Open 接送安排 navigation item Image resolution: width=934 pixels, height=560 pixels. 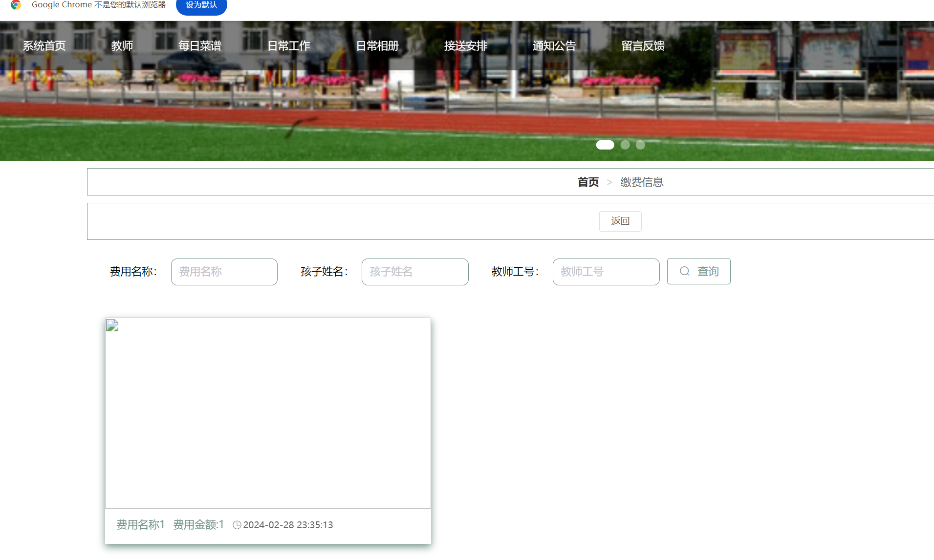tap(466, 45)
